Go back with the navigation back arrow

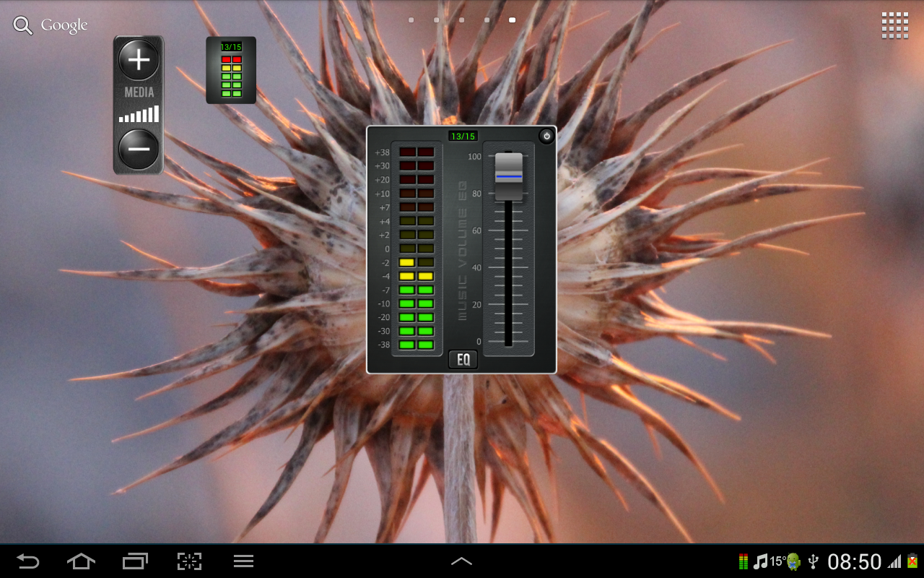click(28, 561)
